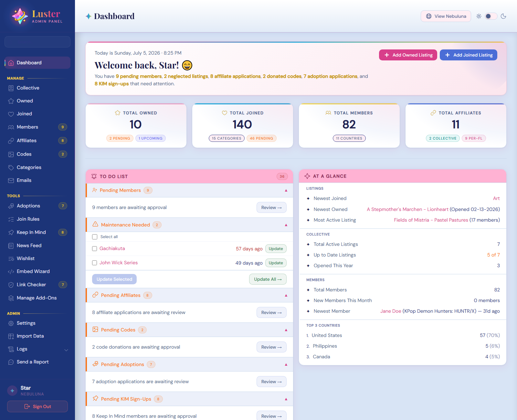The width and height of the screenshot is (517, 420).
Task: Open the Fields of Mistria listing link
Action: click(x=431, y=220)
